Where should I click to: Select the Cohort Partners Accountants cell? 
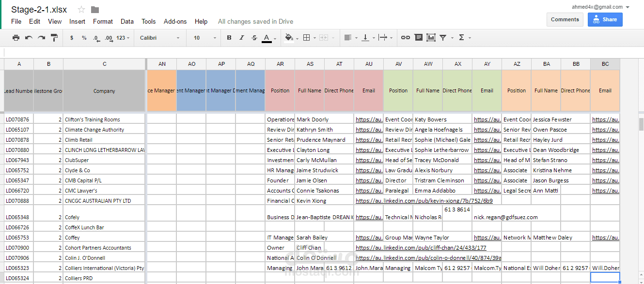104,248
